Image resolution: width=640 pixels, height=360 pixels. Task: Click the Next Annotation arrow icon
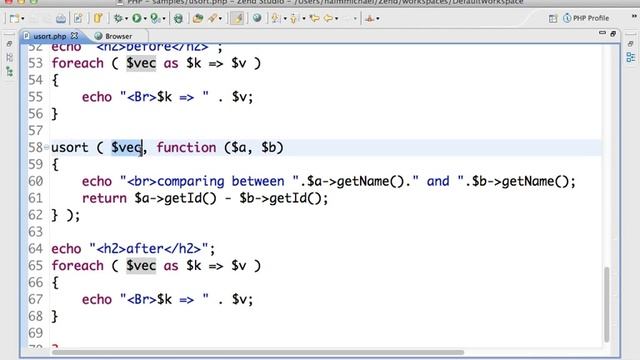tap(276, 18)
